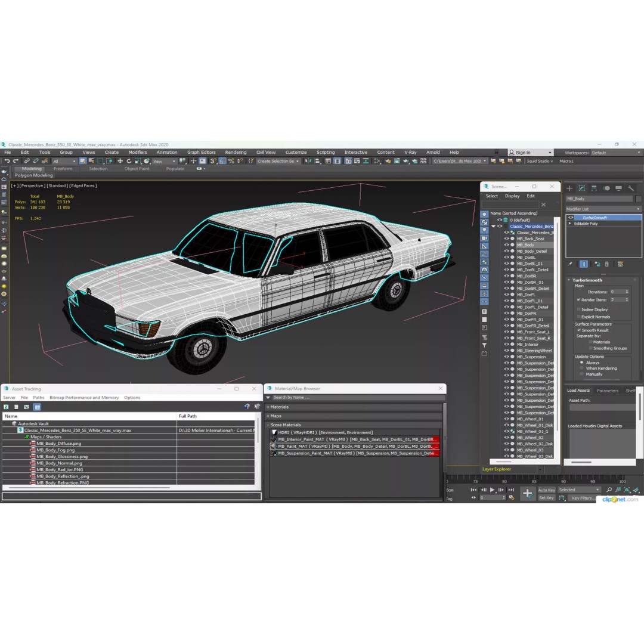Open the Modifiers menu
Image resolution: width=644 pixels, height=644 pixels.
[138, 153]
